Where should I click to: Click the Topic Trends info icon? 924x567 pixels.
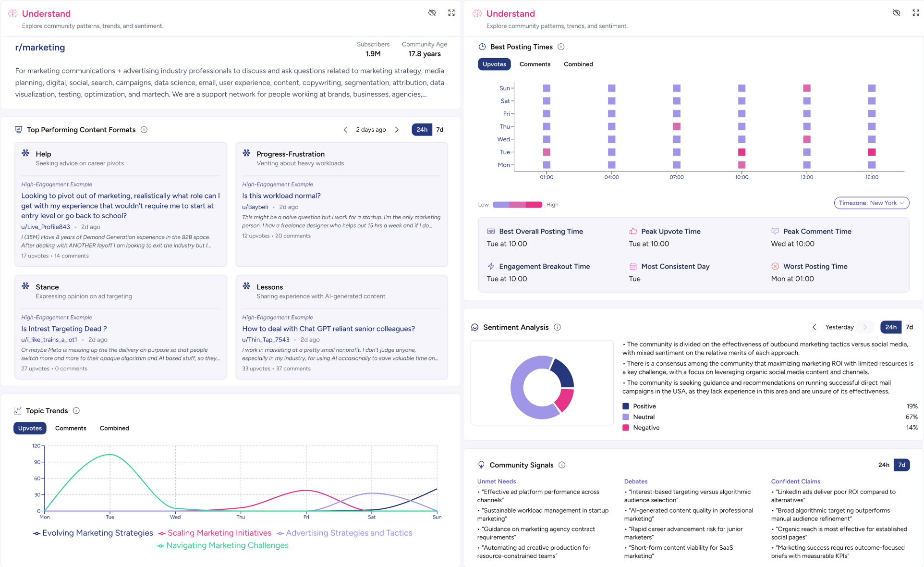coord(76,411)
